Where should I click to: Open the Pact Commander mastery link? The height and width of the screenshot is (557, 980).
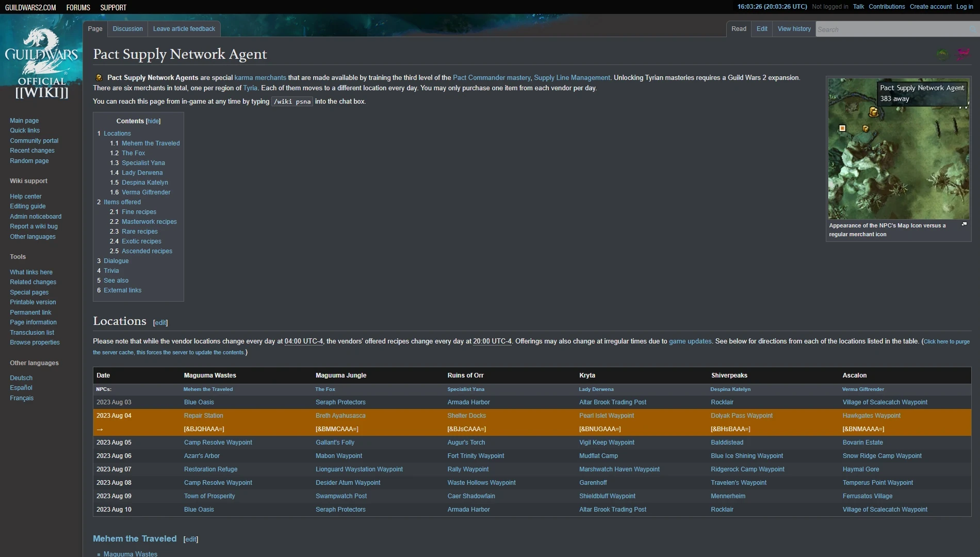(x=492, y=78)
